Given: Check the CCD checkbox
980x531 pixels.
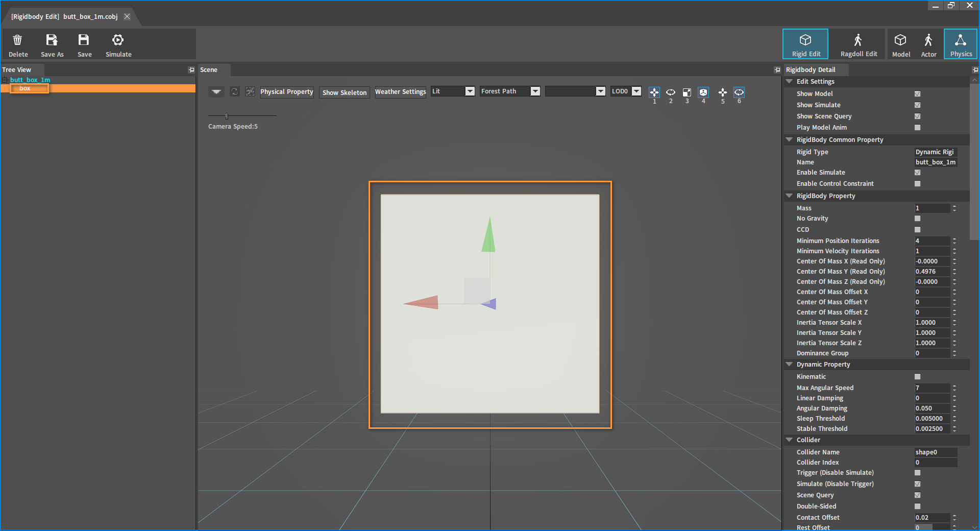Looking at the screenshot, I should [917, 230].
